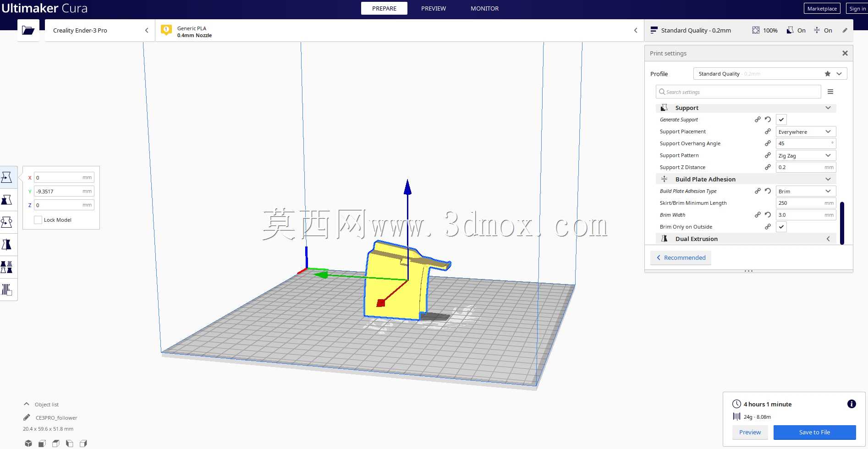Open Per Model Settings tool
This screenshot has height=449, width=868.
(7, 267)
